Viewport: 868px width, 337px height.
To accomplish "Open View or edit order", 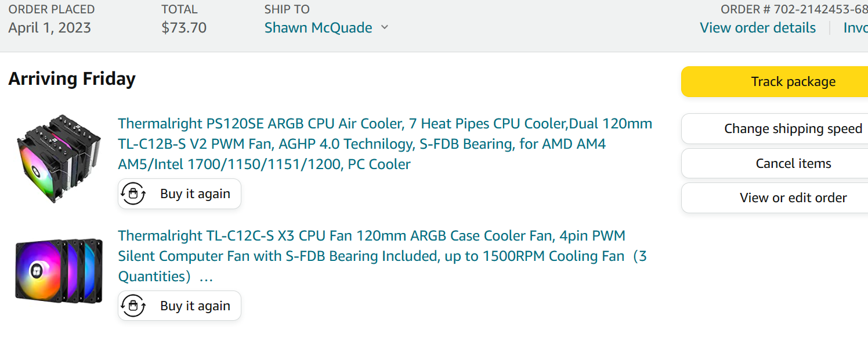I will 775,198.
